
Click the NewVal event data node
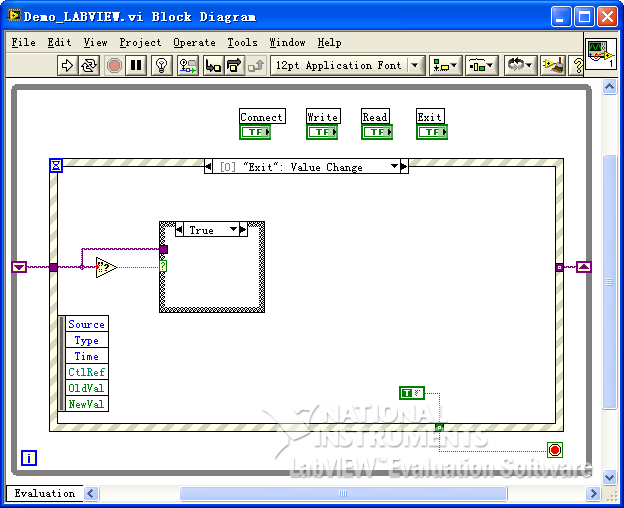(86, 404)
